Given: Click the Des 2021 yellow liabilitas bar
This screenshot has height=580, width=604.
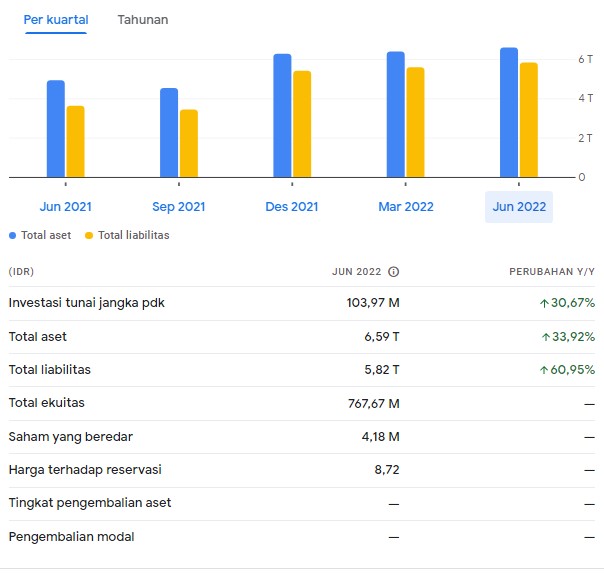Looking at the screenshot, I should click(302, 124).
